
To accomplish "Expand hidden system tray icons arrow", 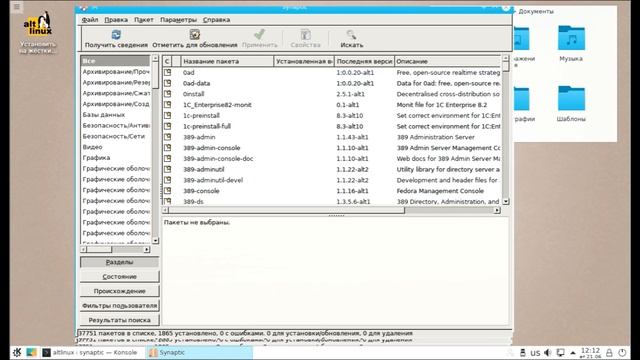I will click(573, 353).
